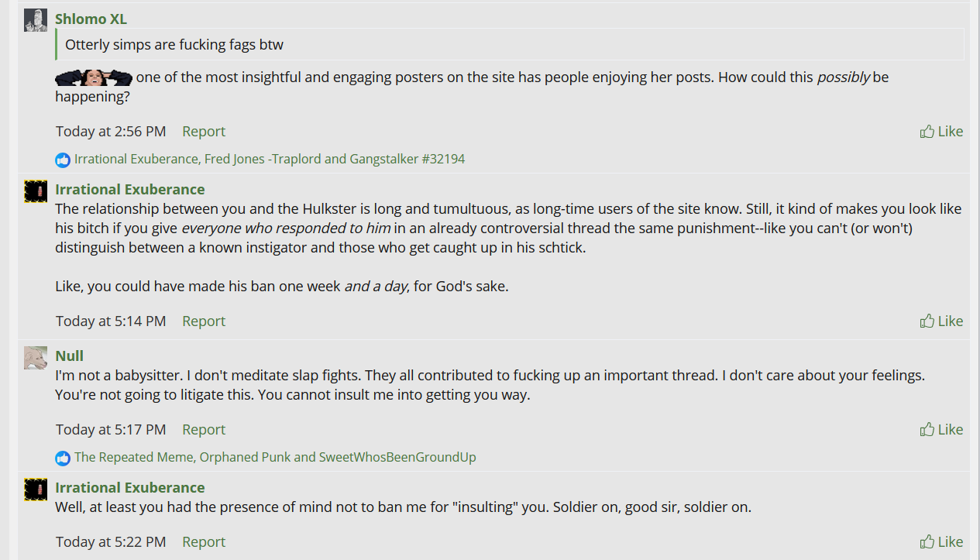This screenshot has height=560, width=980.
Task: Click Shlomo XL's avatar image
Action: 36,20
